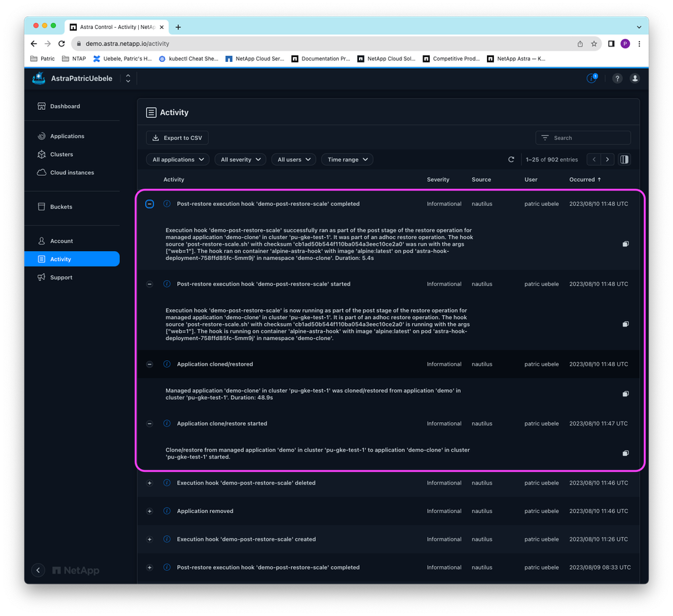
Task: Refresh the activity list
Action: click(511, 160)
